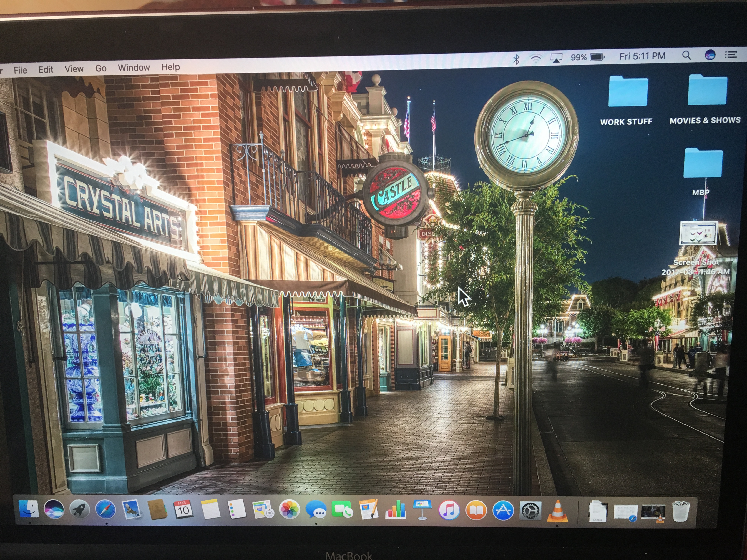Open the Keynote app in Dock

click(x=422, y=509)
